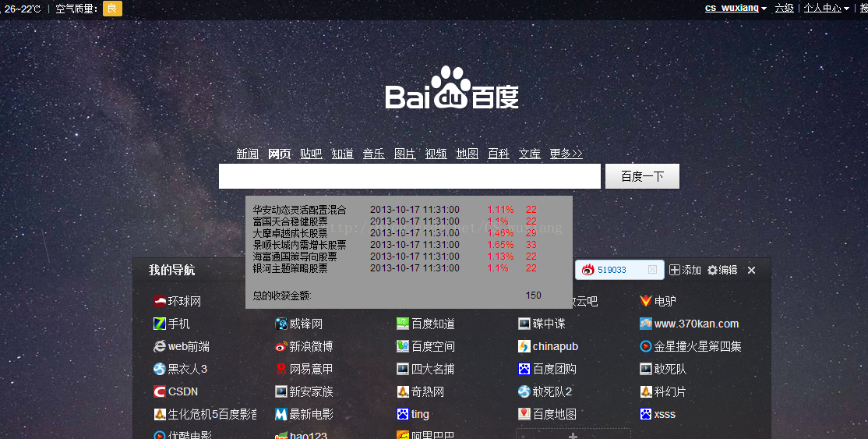The width and height of the screenshot is (868, 439).
Task: Click the IE icon beside web前端
Action: click(x=160, y=346)
